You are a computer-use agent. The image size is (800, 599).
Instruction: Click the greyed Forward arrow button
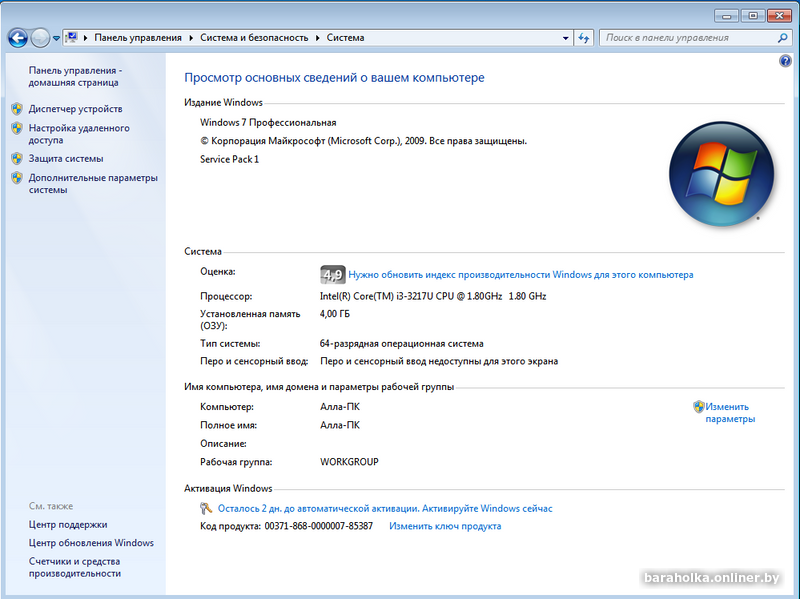40,38
